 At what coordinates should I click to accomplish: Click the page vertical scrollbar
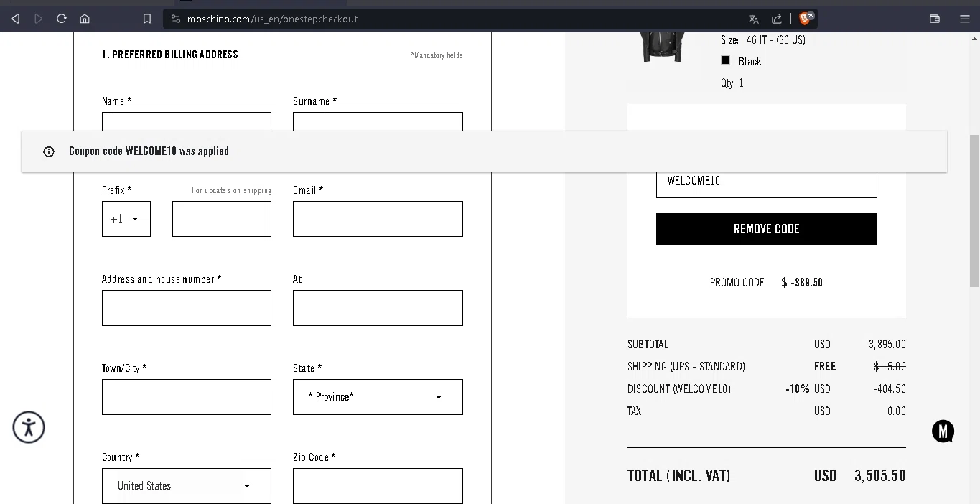[x=974, y=210]
